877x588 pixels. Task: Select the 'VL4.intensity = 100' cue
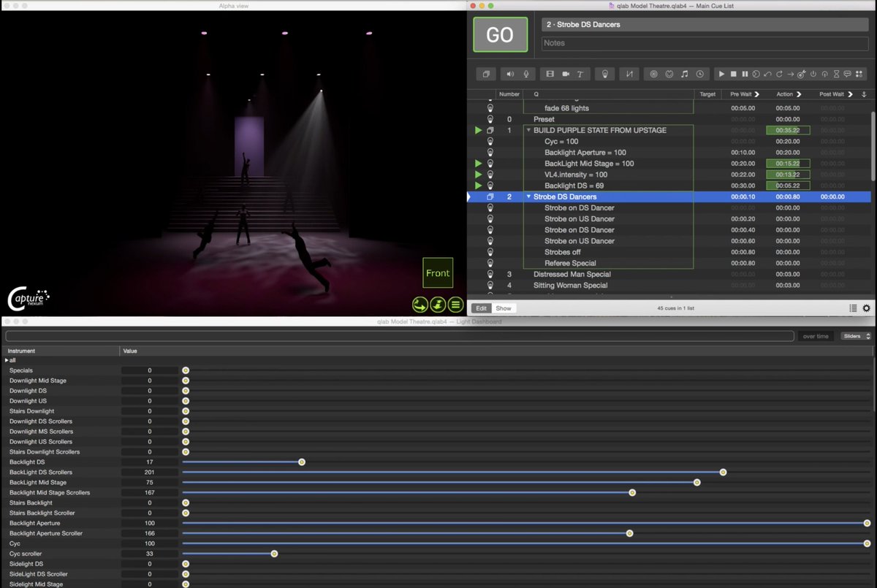click(x=669, y=175)
